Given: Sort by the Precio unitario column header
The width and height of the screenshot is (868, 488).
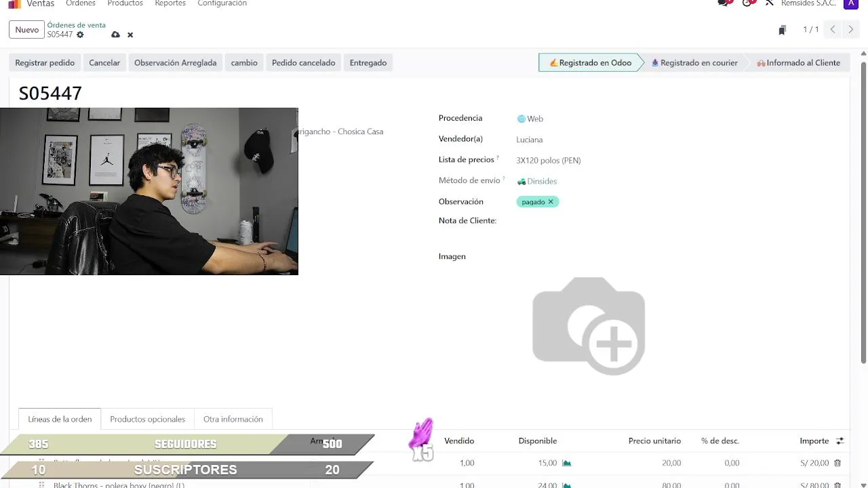Looking at the screenshot, I should (x=654, y=441).
